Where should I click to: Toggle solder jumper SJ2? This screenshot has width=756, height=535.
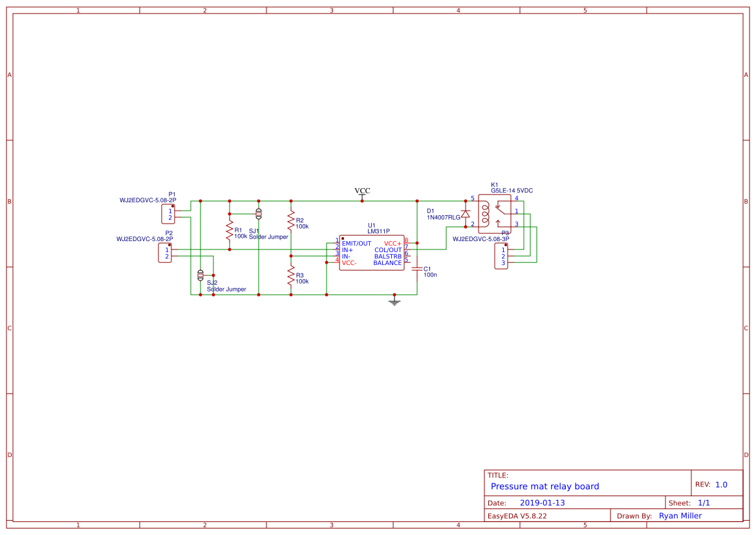200,275
